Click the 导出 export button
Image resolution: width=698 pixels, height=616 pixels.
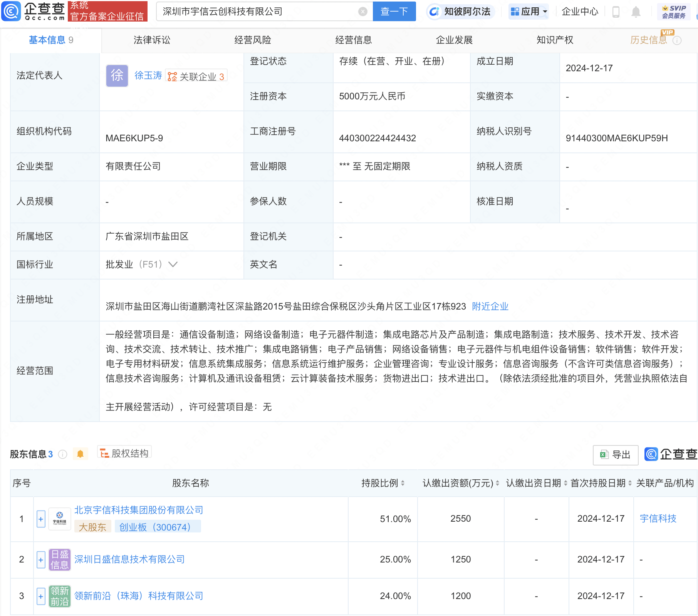pyautogui.click(x=615, y=455)
